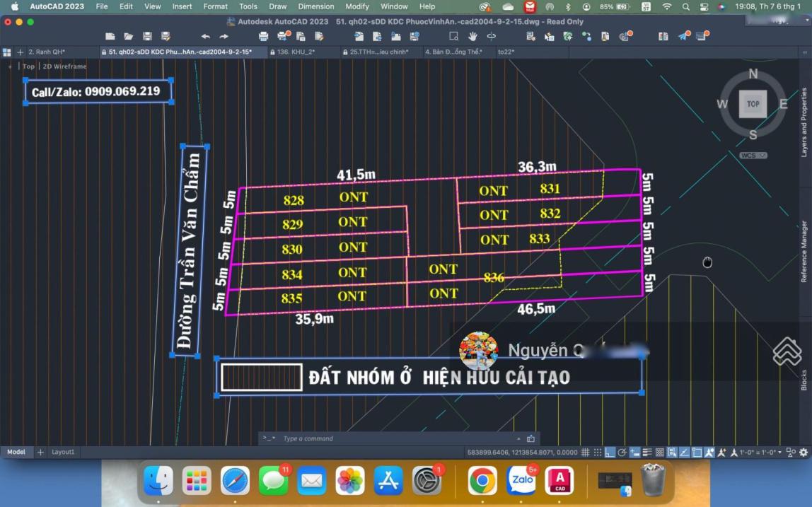The width and height of the screenshot is (812, 507).
Task: Expand command line history arrow
Action: pos(518,438)
